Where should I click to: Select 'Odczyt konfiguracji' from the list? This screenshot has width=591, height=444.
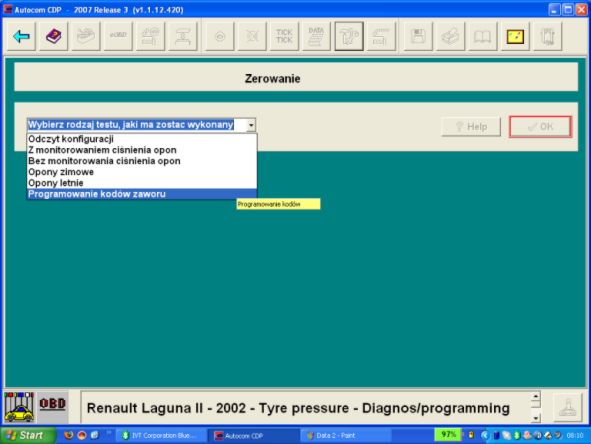[142, 139]
